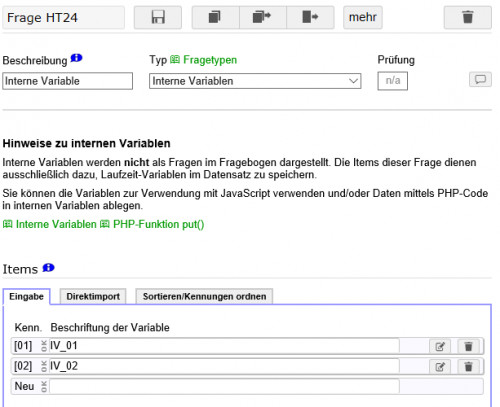Viewport: 500px width, 407px height.
Task: Open the Typ dropdown showing Interne Variablen
Action: (255, 81)
